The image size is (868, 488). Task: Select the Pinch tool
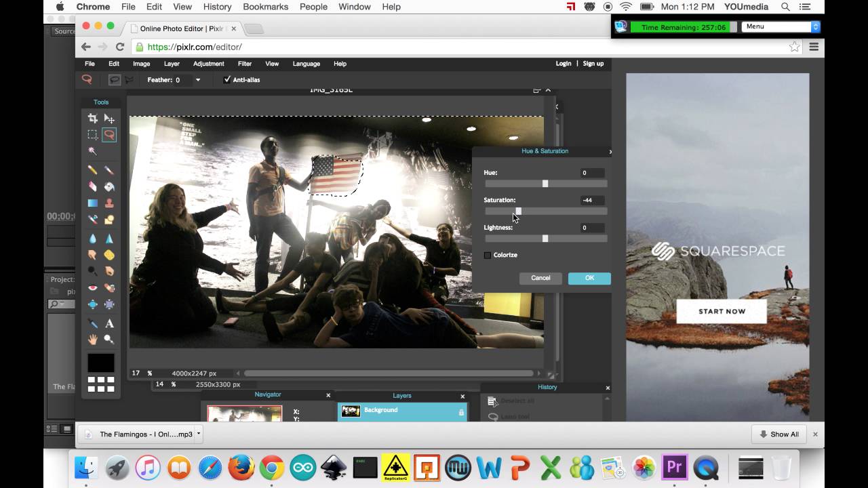(x=109, y=304)
